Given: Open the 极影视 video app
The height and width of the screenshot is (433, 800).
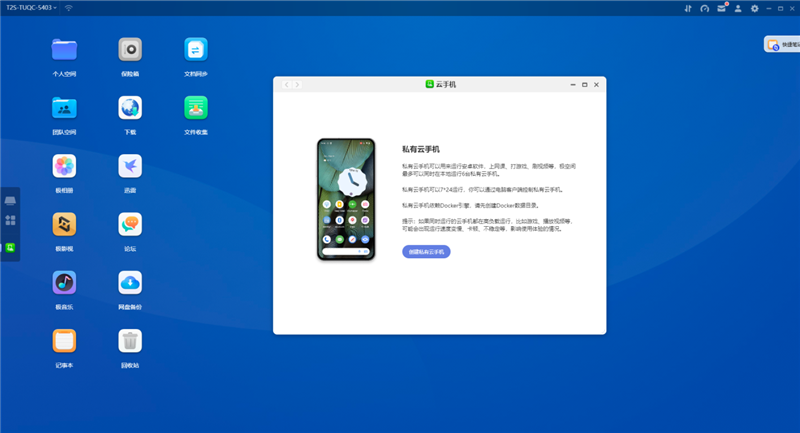Looking at the screenshot, I should click(x=64, y=224).
